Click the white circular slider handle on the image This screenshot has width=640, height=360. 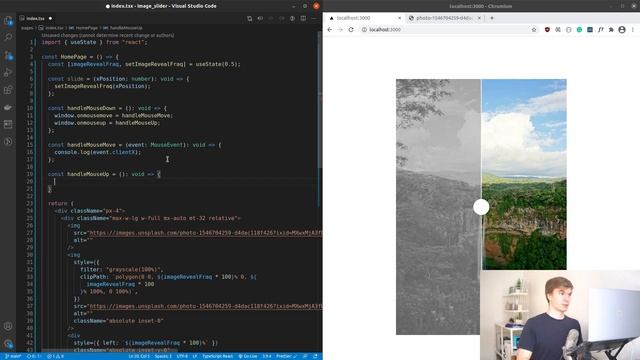coord(481,207)
